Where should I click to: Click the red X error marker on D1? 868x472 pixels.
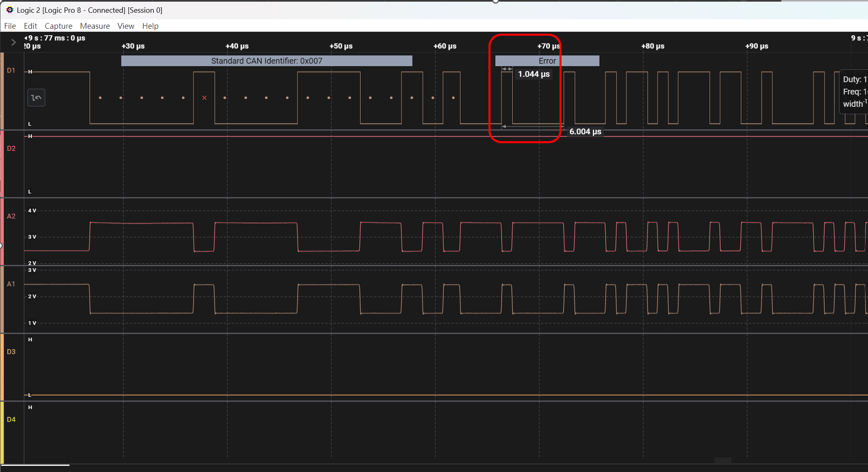[204, 98]
